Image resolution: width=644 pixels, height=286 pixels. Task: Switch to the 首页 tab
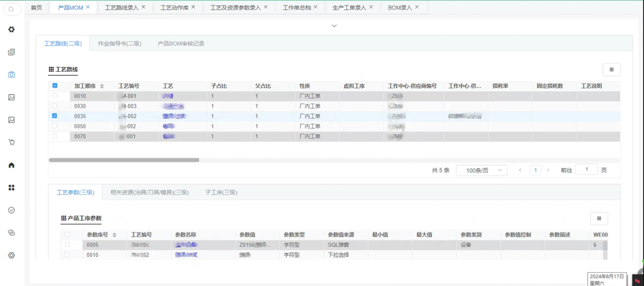(36, 7)
